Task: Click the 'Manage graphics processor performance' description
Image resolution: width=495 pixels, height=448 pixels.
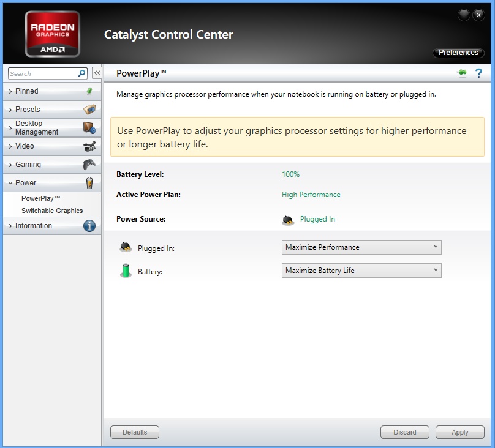Action: click(x=276, y=94)
